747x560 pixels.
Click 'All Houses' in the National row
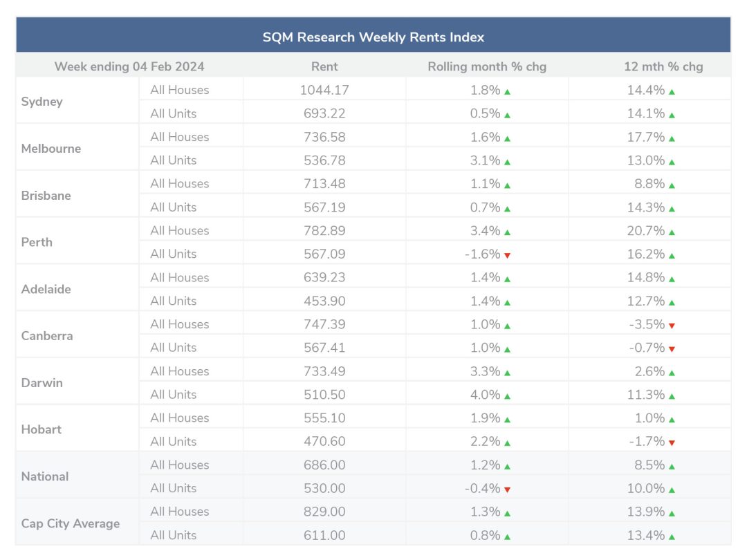(x=180, y=465)
